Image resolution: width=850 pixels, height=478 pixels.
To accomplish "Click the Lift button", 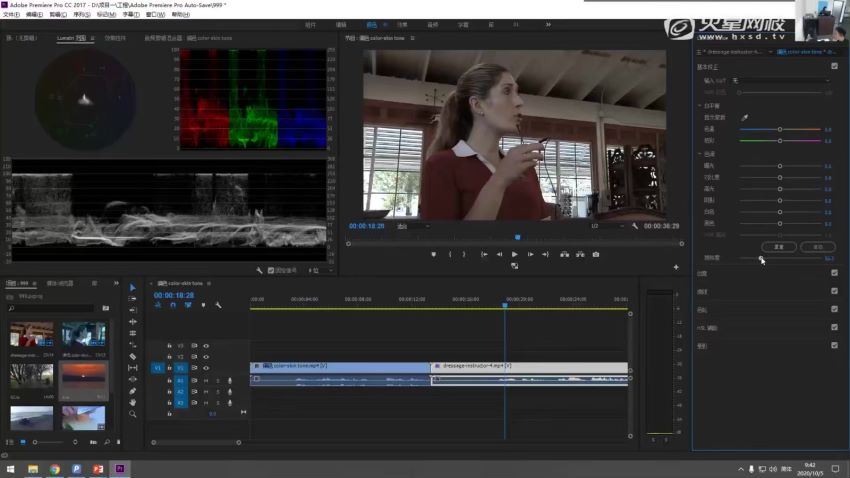I will 564,254.
